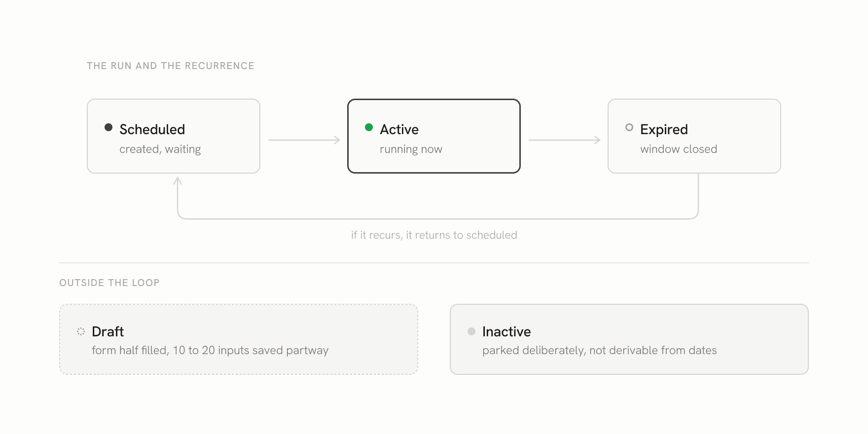
Task: Select the Active state card
Action: [434, 136]
